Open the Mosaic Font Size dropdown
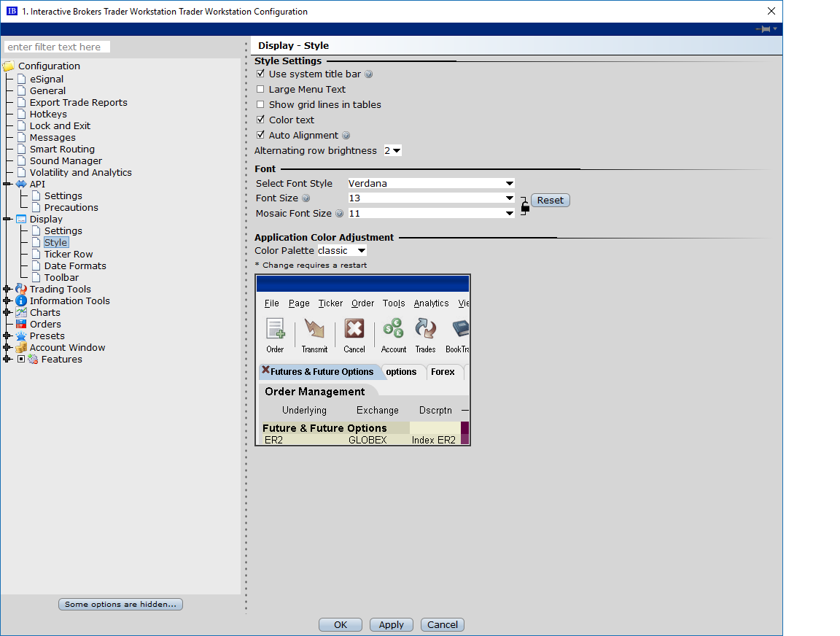840x636 pixels. tap(431, 214)
